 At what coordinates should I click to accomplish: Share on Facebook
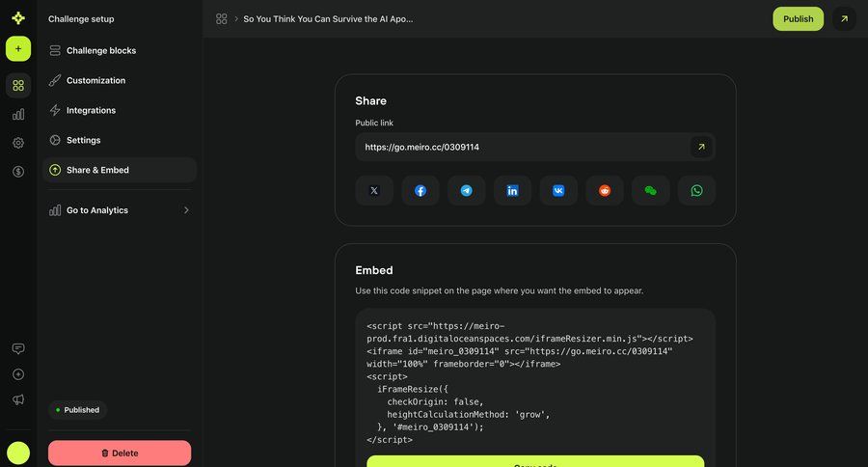click(x=420, y=191)
